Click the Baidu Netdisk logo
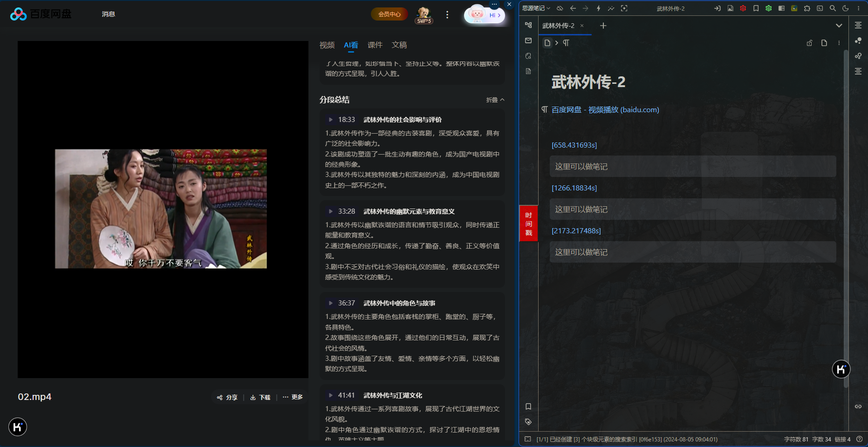 pyautogui.click(x=41, y=14)
